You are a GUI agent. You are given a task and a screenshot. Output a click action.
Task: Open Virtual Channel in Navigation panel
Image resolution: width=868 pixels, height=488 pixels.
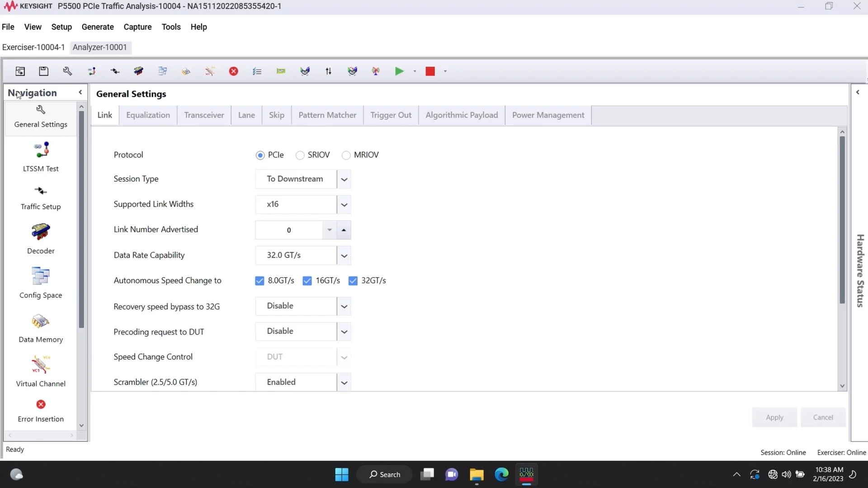(x=41, y=371)
